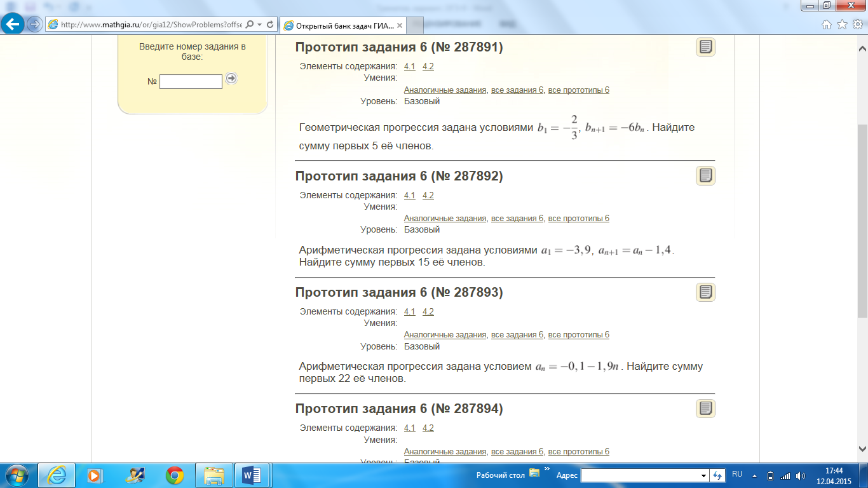The image size is (868, 488).
Task: Open File Explorer folder in taskbar
Action: [x=214, y=475]
